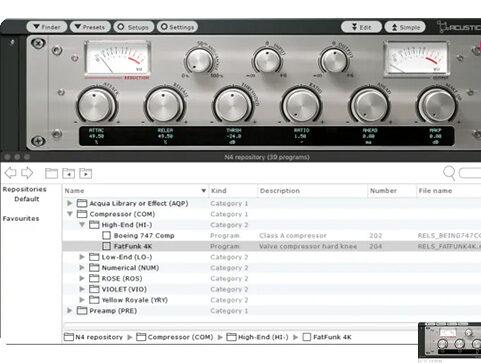Click the MAKP 0.00 dB readout
Screen dimensions: 481x363
tap(435, 136)
